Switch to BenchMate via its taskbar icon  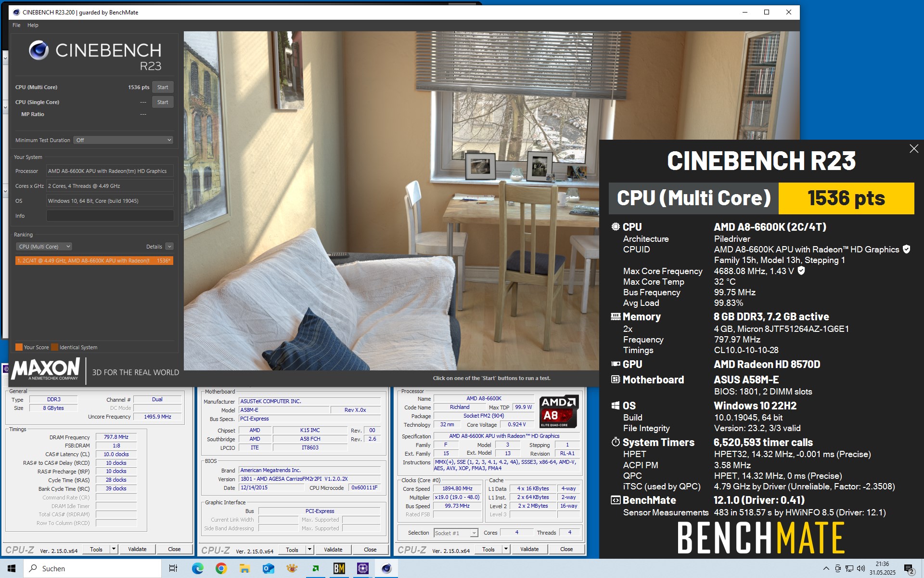coord(339,568)
